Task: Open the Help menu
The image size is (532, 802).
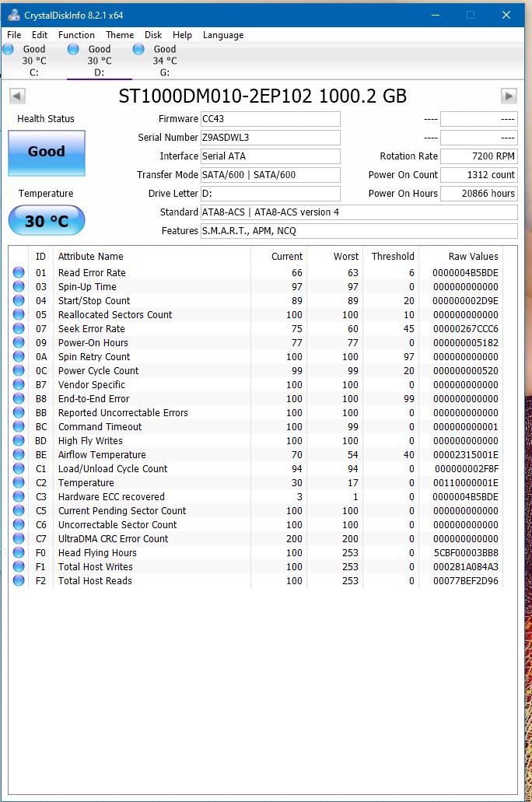Action: (x=182, y=35)
